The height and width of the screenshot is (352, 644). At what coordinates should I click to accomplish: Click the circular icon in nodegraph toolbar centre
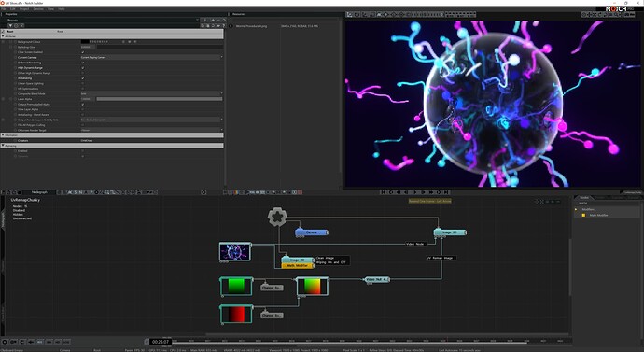coord(203,192)
